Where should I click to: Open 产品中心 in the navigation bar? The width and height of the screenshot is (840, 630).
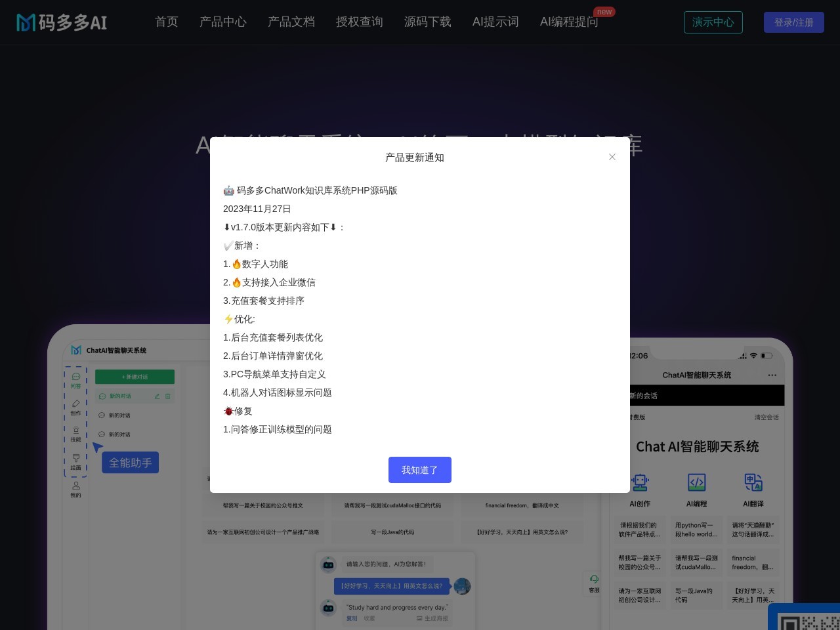click(223, 22)
